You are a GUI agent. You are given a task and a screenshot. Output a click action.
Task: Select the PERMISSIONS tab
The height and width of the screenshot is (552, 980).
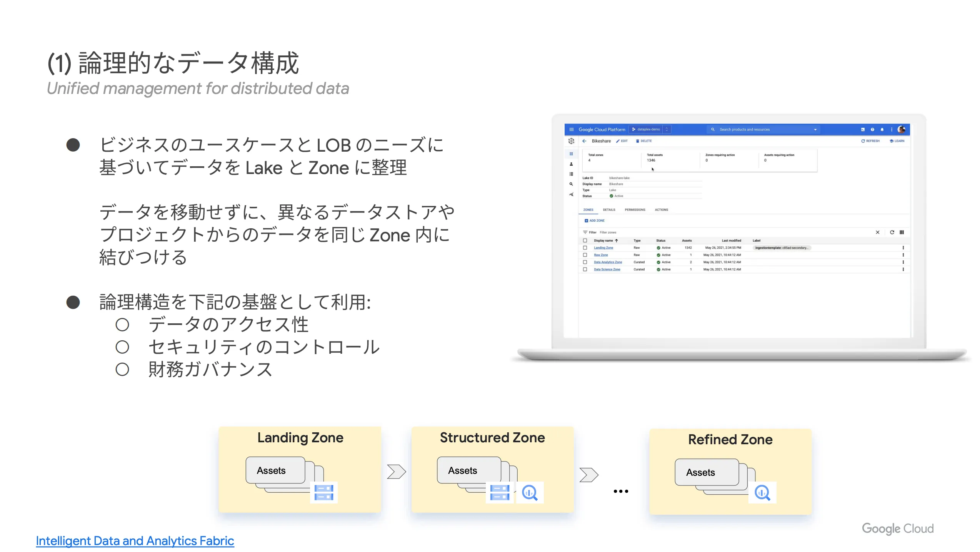point(635,210)
